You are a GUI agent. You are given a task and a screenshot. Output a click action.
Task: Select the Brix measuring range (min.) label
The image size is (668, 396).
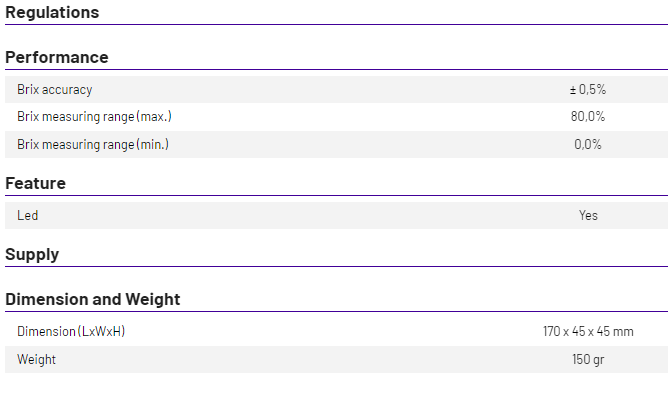click(93, 144)
